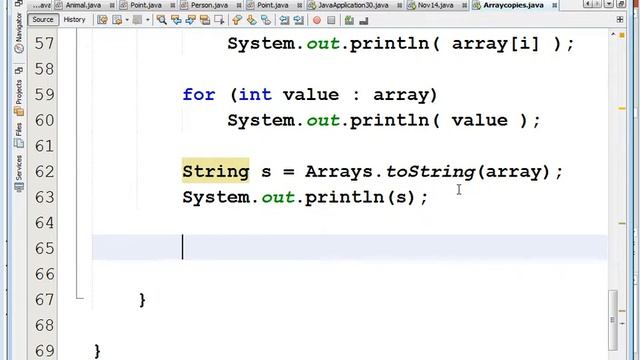Click line number 59 in gutter
640x360 pixels.
(44, 95)
